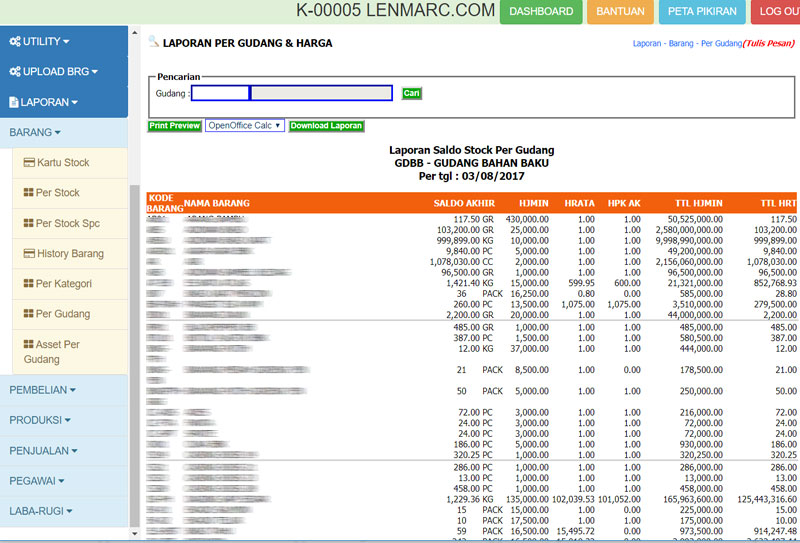Click the GDBB - GUDANG BAHAN BAKU heading
The height and width of the screenshot is (543, 800).
(x=471, y=163)
